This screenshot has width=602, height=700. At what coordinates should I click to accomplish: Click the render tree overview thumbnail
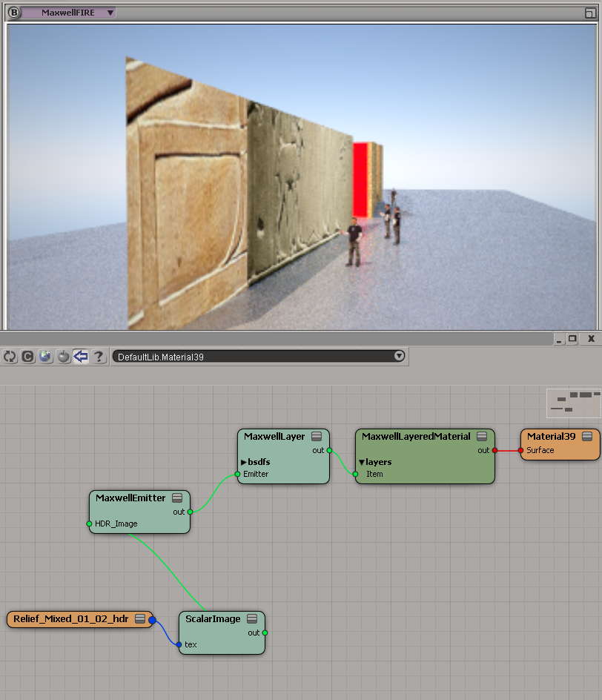coord(572,403)
